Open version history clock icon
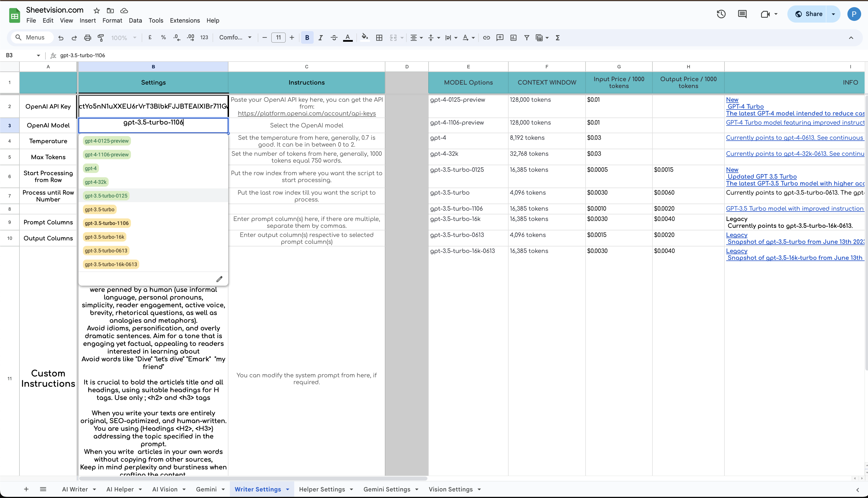 click(x=721, y=14)
